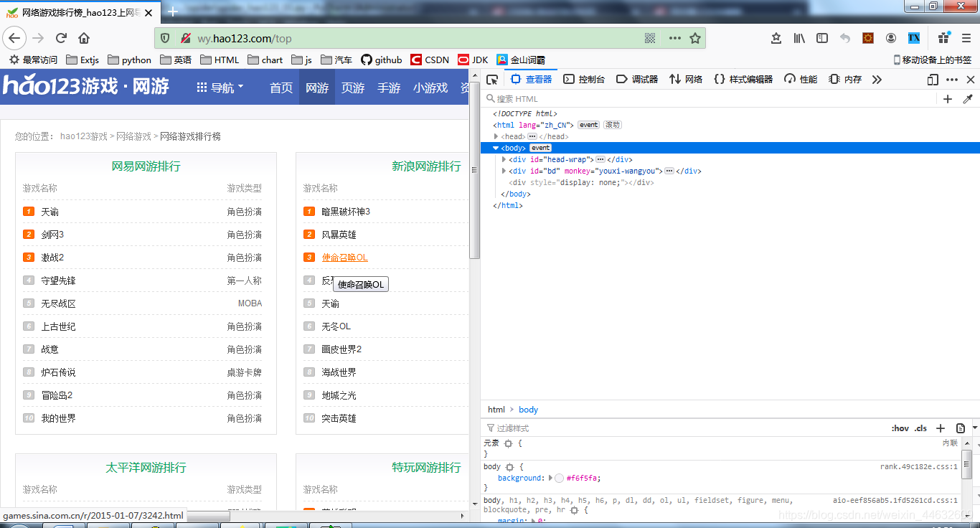The image size is (980, 528).
Task: Click the 滚动 badge on html node
Action: pyautogui.click(x=612, y=125)
